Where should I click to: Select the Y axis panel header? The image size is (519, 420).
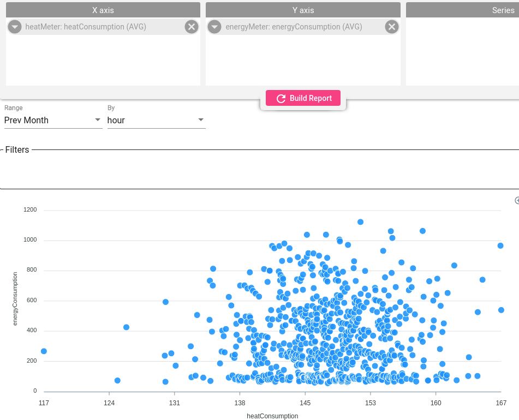pos(303,10)
